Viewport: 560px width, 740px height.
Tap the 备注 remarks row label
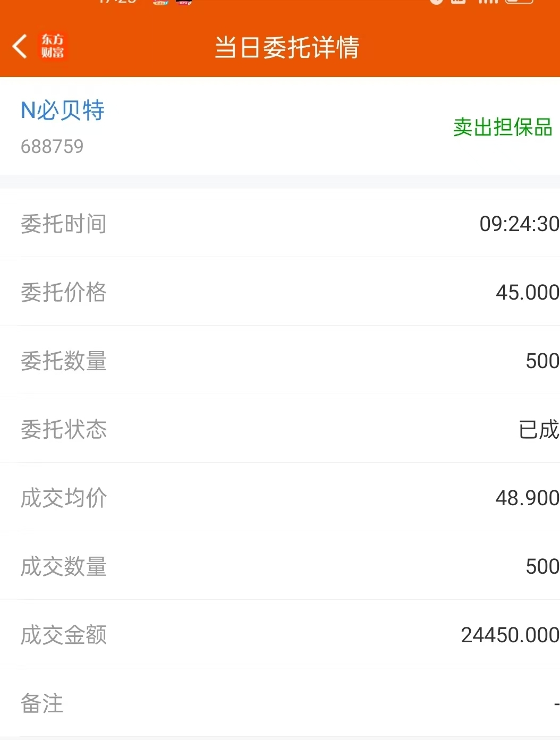[42, 703]
